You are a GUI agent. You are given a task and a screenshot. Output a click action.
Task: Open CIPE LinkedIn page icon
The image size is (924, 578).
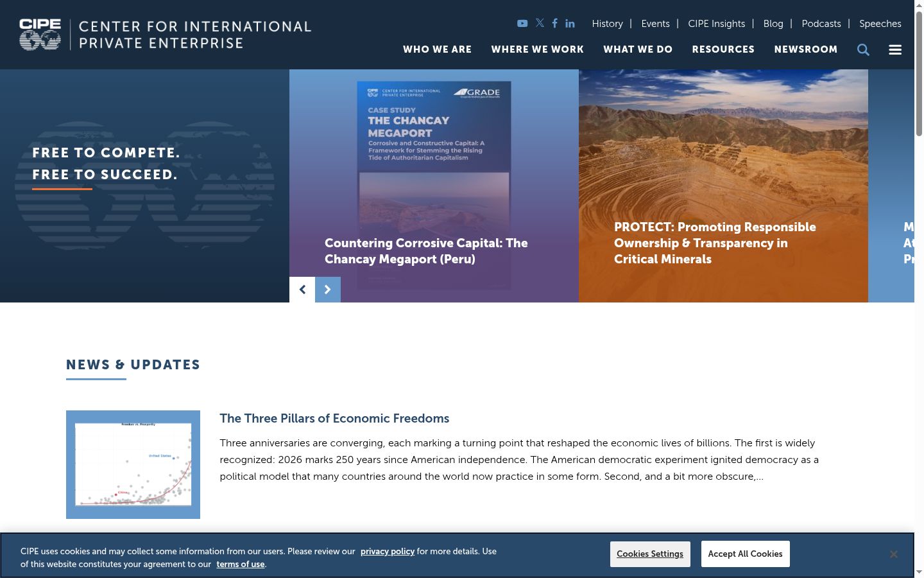(x=570, y=23)
